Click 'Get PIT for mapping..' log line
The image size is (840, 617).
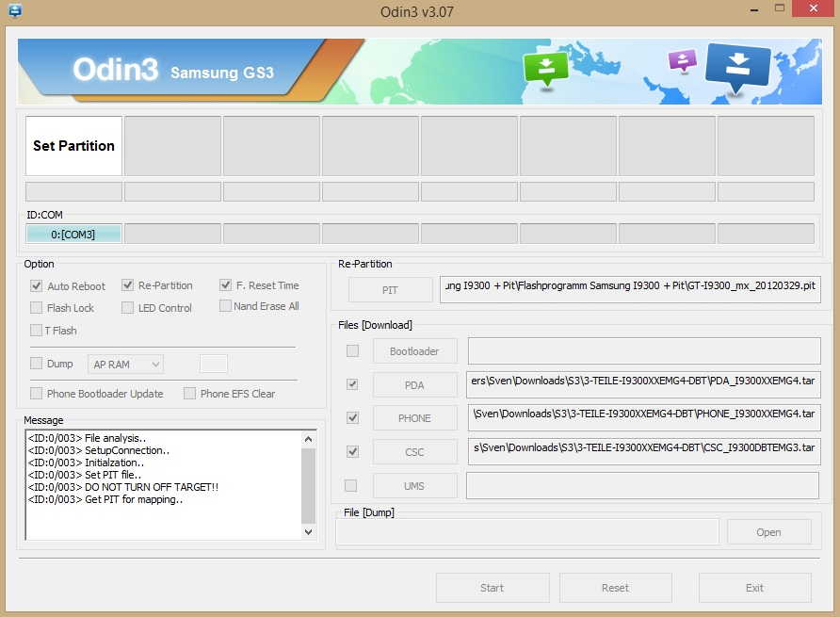105,499
